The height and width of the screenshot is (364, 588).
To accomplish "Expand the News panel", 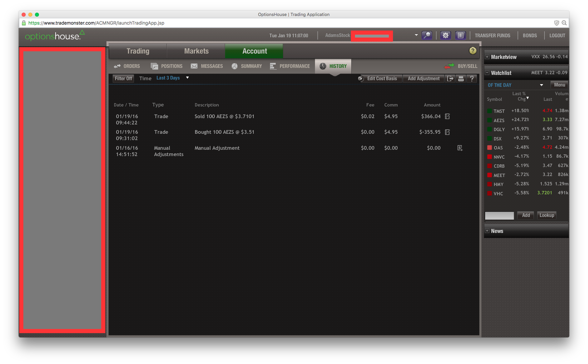I will 487,231.
